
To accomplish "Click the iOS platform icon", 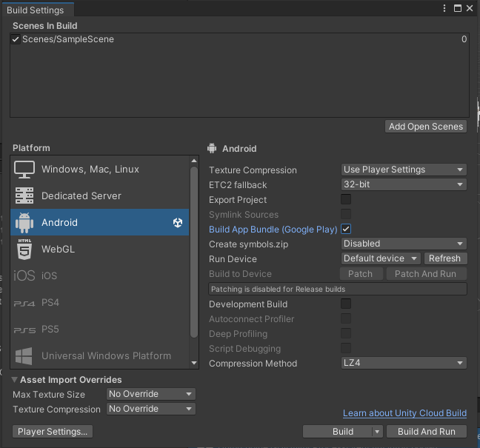I will [x=24, y=275].
